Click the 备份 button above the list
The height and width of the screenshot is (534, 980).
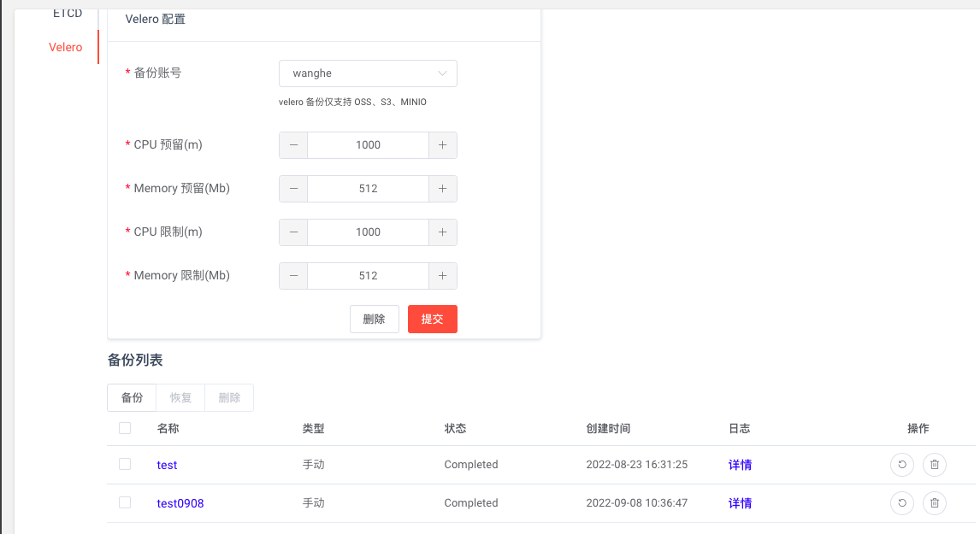(x=132, y=398)
